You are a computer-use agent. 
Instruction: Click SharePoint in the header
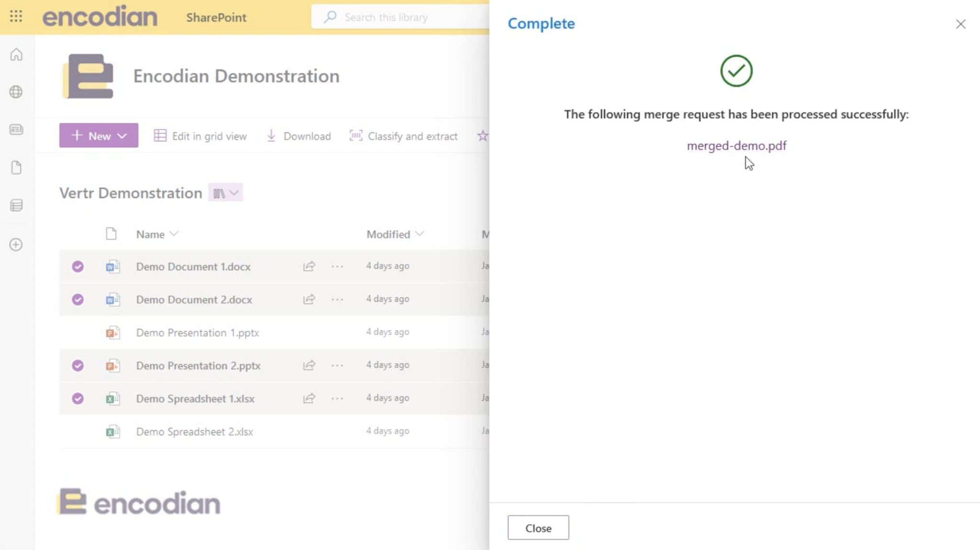(x=216, y=17)
